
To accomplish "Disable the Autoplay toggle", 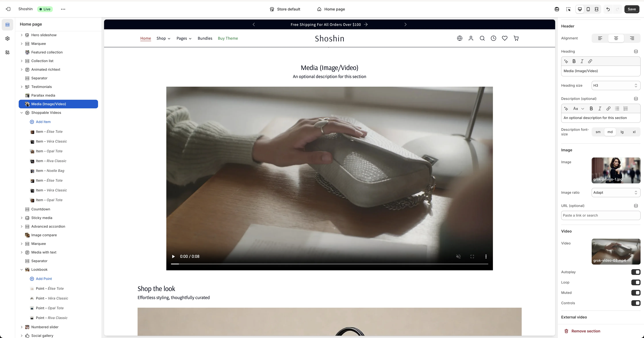I will coord(636,272).
